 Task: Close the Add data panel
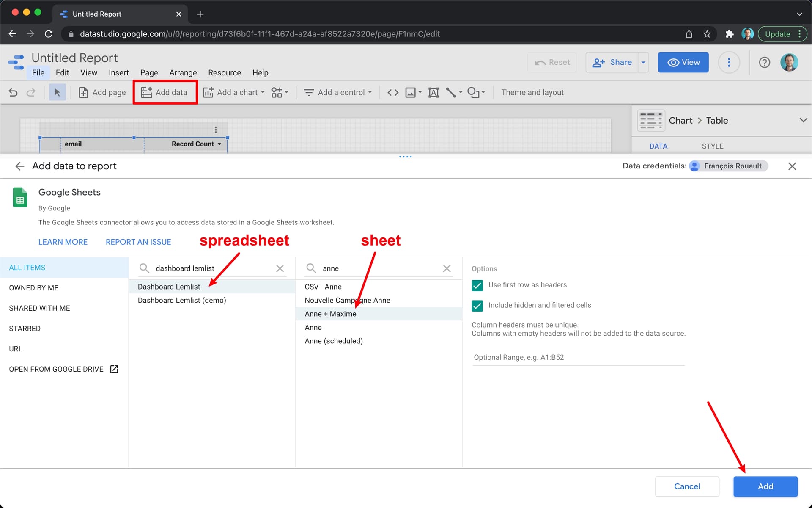click(792, 166)
